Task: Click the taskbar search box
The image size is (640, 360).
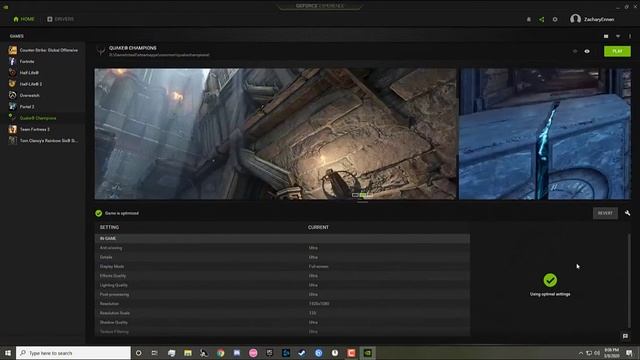Action: point(73,353)
